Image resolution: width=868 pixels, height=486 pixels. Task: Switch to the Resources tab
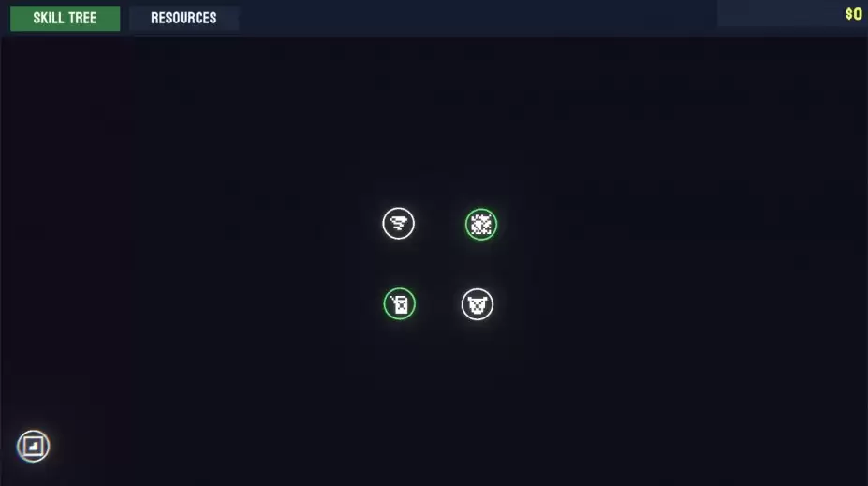(184, 19)
